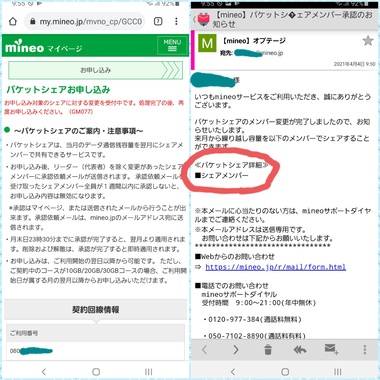This screenshot has height=380, width=380.
Task: Tap the right phone's back navigation button
Action: pos(233,371)
